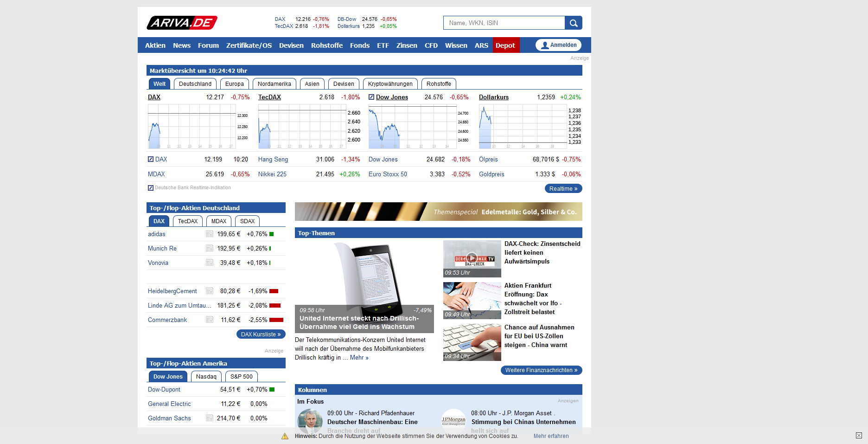Open the Dow-Dupont stock link
Screen dimensions: 868x444
pyautogui.click(x=164, y=389)
